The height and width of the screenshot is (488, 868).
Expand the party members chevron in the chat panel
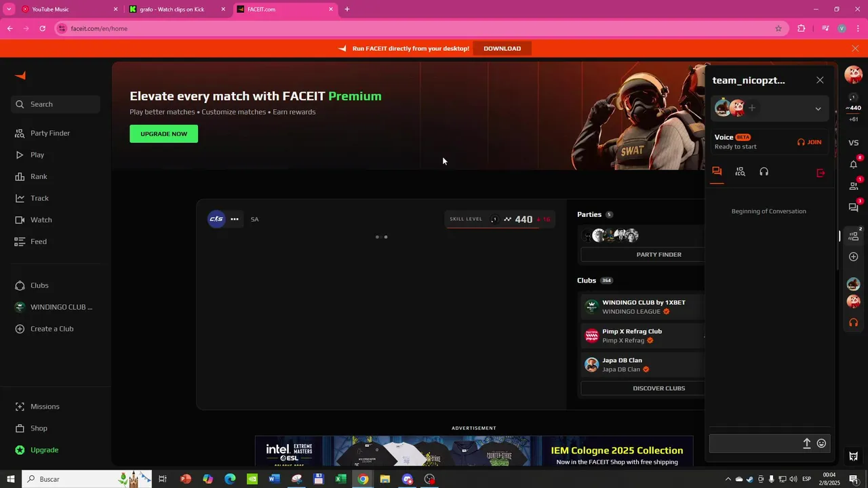tap(818, 108)
